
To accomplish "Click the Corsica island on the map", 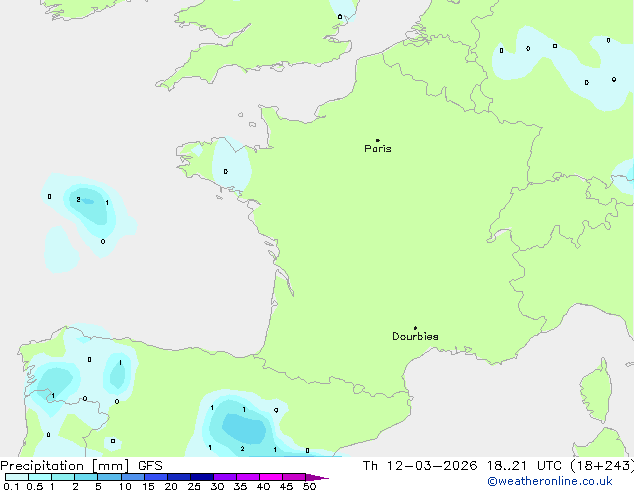I will point(596,392).
